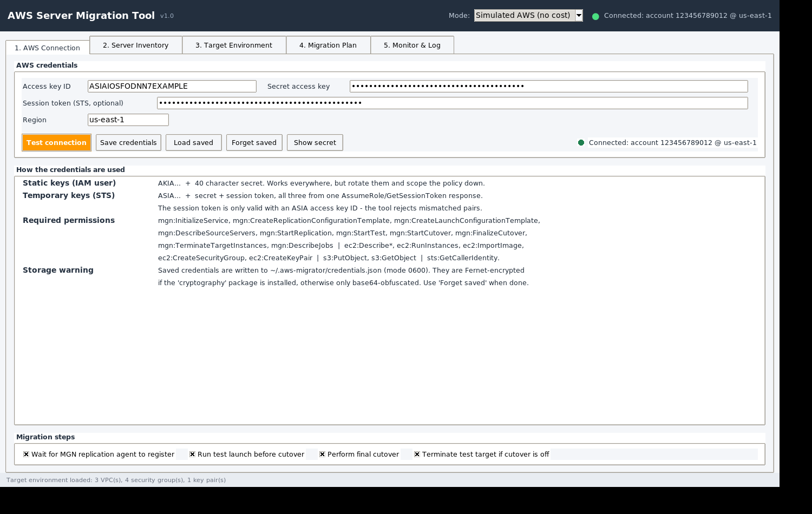Viewport: 812px width, 514px height.
Task: Click the 'Session token (STS, optional)' label
Action: pos(73,103)
